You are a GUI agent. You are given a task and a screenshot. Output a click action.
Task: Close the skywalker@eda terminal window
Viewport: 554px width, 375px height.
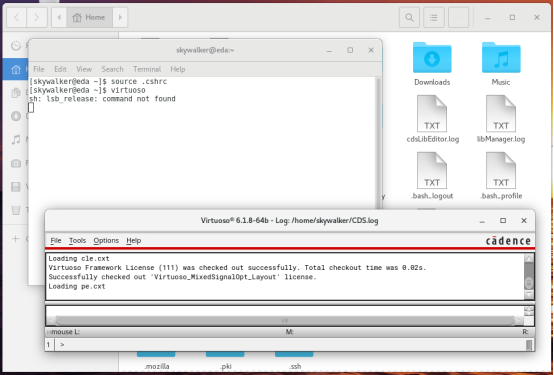click(x=371, y=50)
